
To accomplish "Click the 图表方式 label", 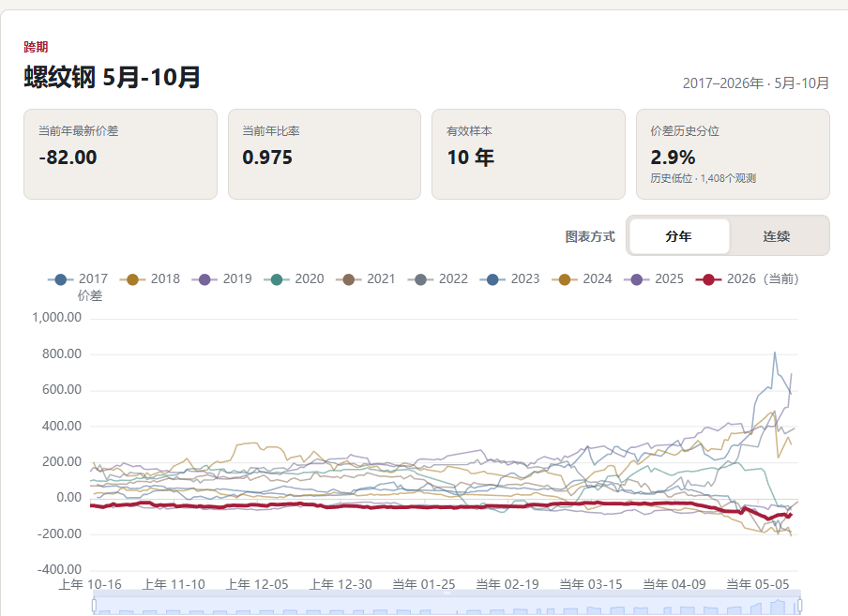I will click(590, 236).
